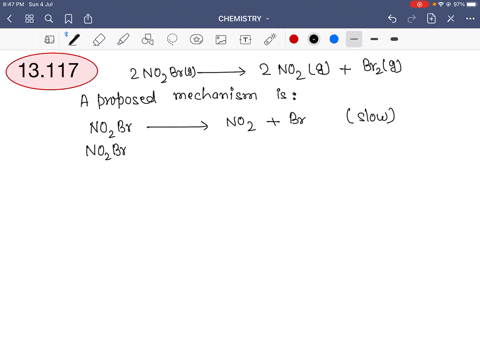Tap the handwritten word (slow)
This screenshot has width=480, height=360.
[x=371, y=116]
